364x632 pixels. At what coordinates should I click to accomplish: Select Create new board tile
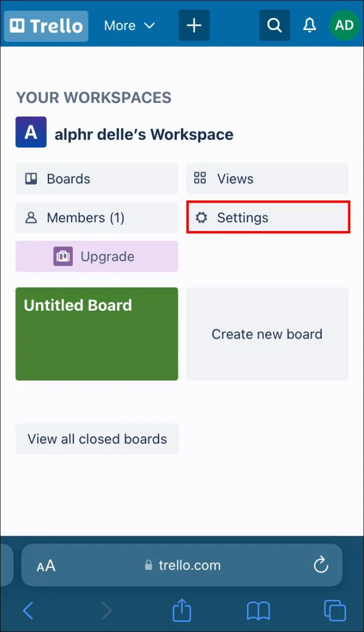pos(267,334)
